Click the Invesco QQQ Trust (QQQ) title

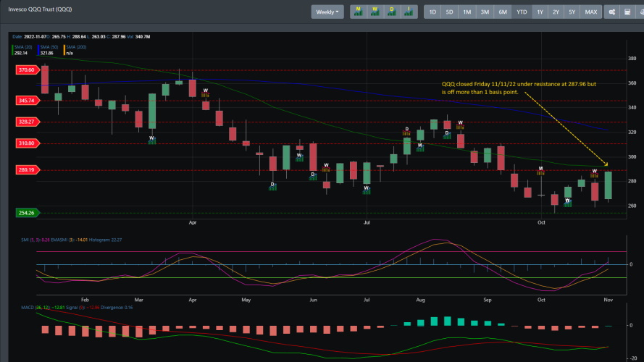tap(40, 9)
